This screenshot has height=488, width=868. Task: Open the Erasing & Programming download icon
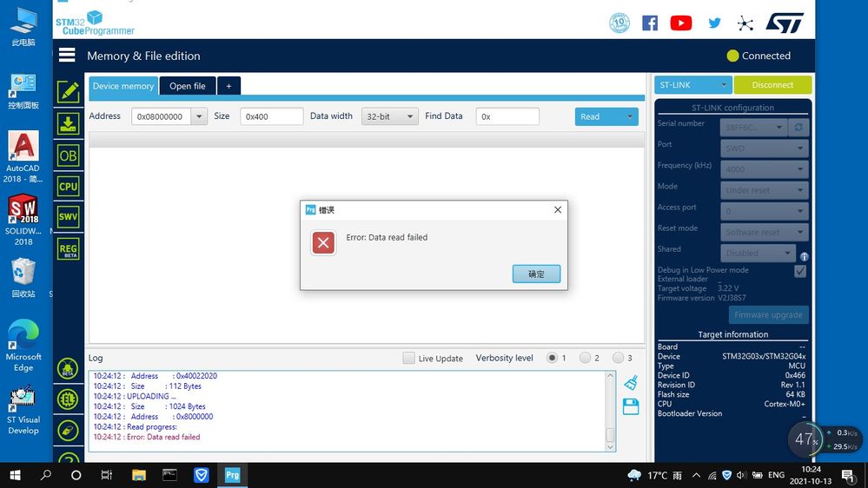(68, 124)
